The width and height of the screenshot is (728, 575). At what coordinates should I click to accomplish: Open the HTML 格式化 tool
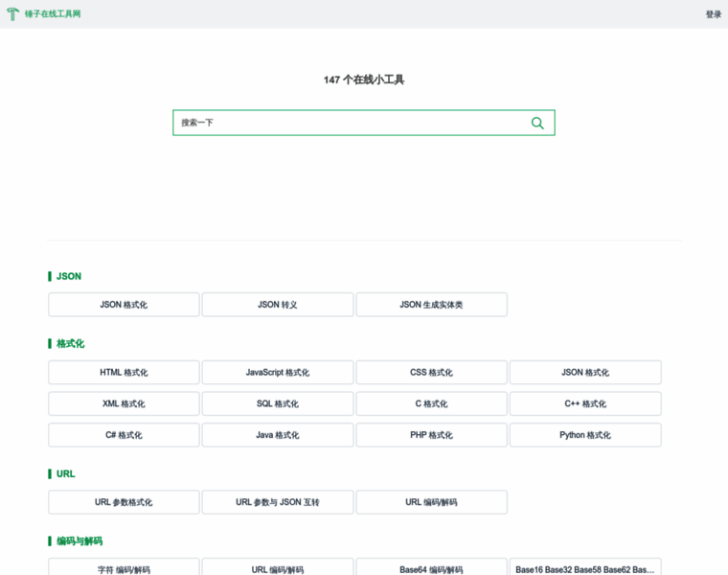point(124,373)
